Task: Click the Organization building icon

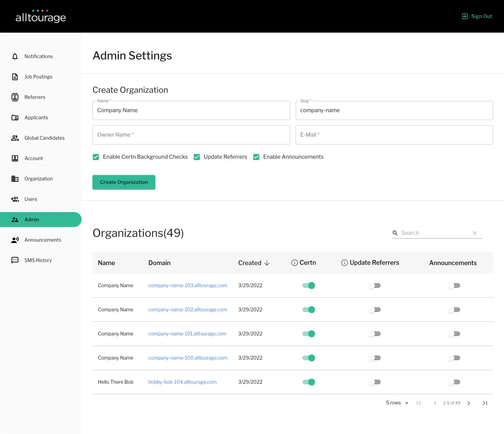Action: pos(15,179)
